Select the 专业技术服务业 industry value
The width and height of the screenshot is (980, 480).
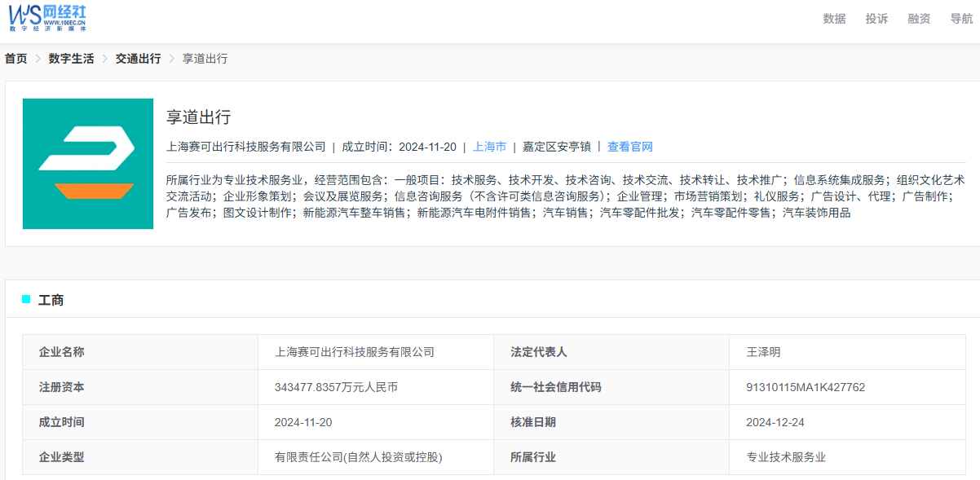[786, 457]
